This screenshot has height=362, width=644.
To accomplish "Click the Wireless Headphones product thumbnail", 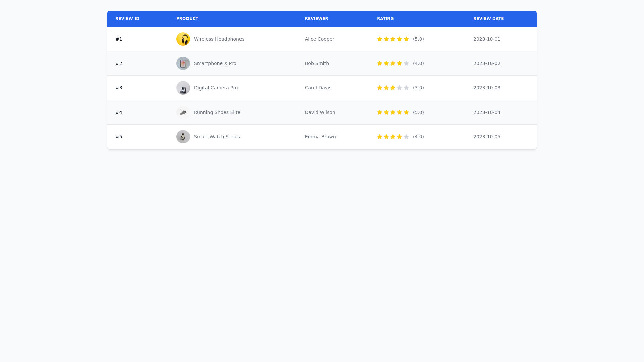I will click(x=183, y=39).
